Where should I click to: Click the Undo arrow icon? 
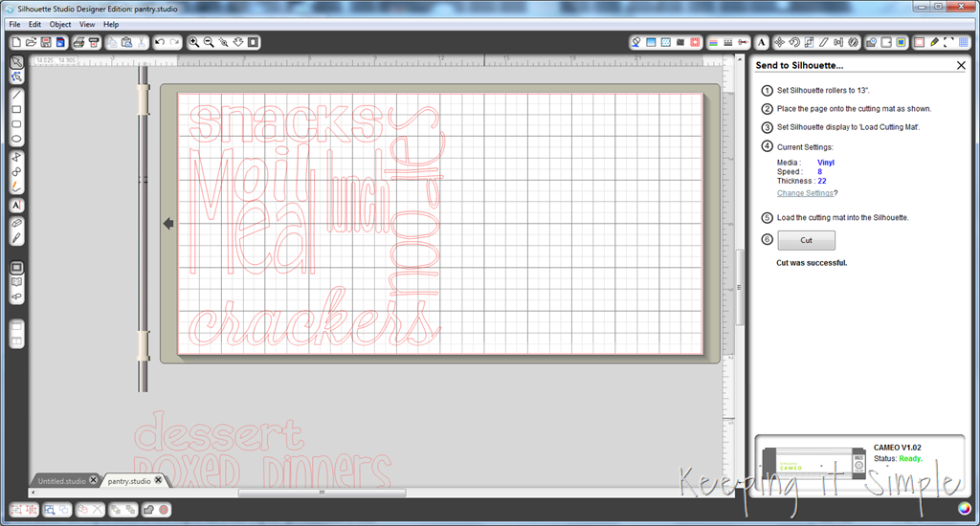pos(160,42)
